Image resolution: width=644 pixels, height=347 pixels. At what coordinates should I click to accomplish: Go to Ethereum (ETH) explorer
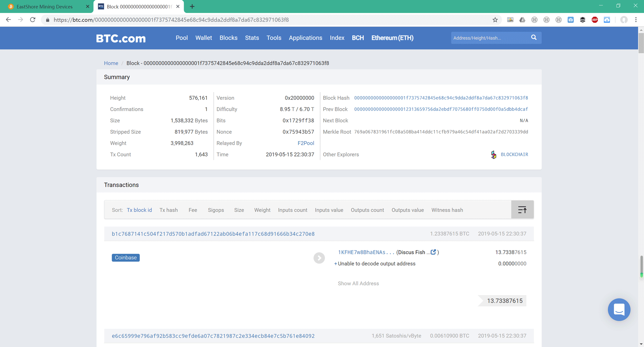(392, 38)
